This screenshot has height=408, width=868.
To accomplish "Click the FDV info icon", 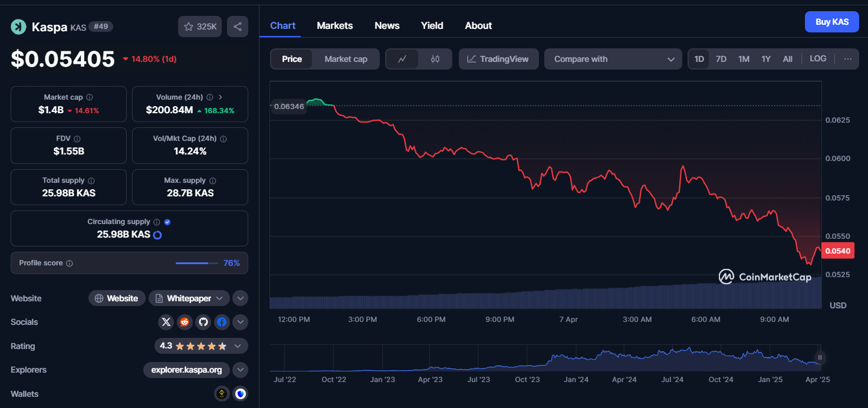I will click(x=77, y=139).
